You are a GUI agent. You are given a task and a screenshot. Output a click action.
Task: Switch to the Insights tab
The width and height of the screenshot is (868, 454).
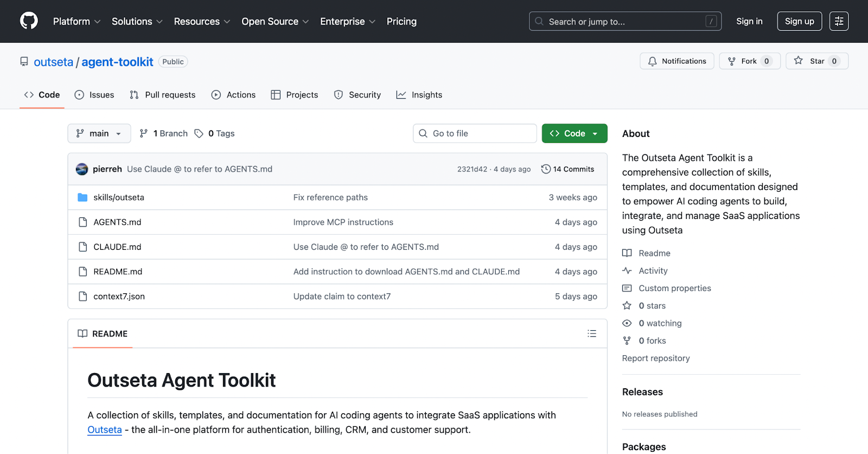coord(419,94)
